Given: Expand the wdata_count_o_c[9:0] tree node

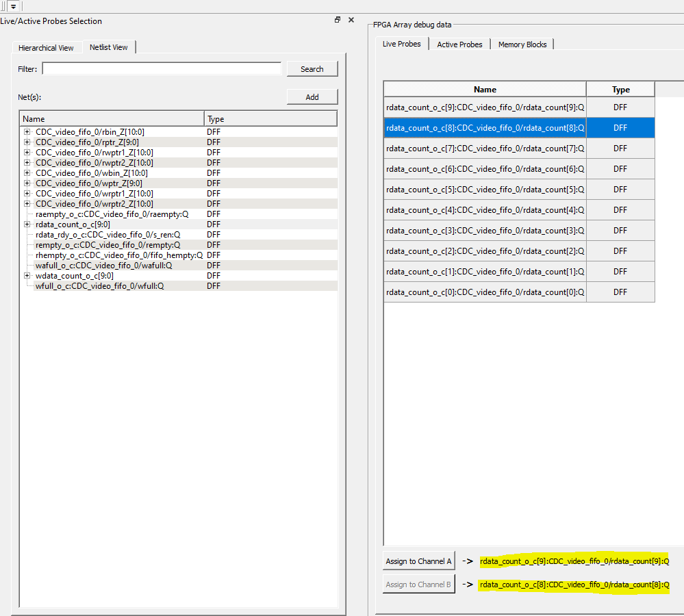Looking at the screenshot, I should tap(27, 276).
